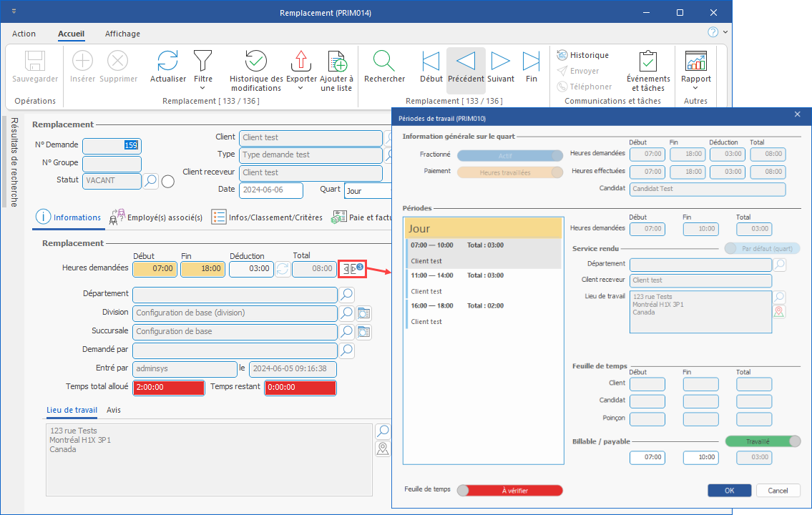The width and height of the screenshot is (812, 515).
Task: Expand the Exporter dropdown arrow
Action: [300, 88]
